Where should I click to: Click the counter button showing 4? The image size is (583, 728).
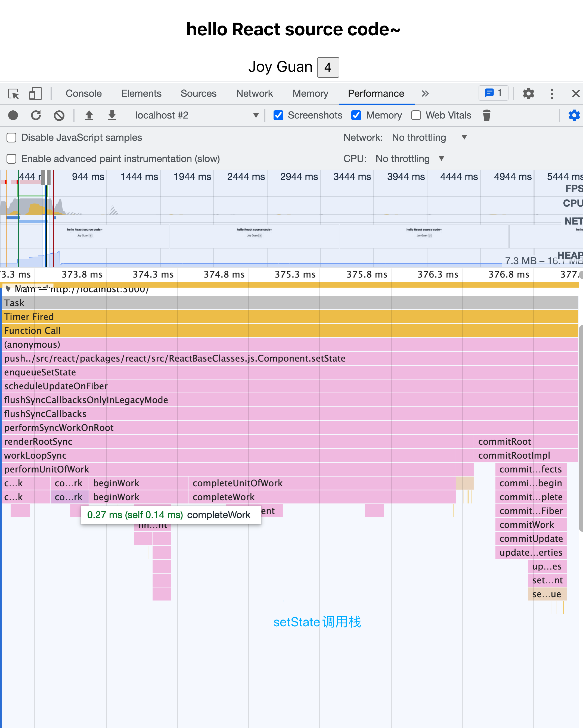328,67
